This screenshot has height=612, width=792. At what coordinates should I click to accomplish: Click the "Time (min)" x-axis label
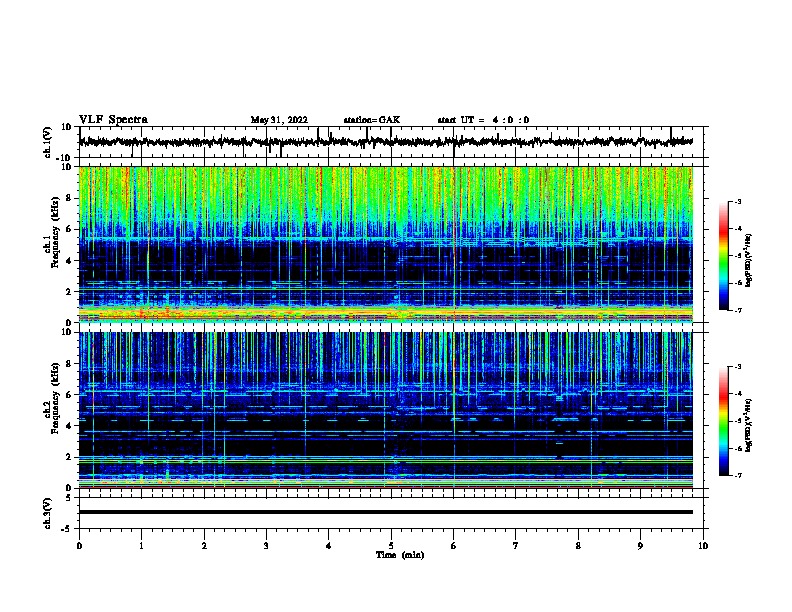click(x=400, y=555)
